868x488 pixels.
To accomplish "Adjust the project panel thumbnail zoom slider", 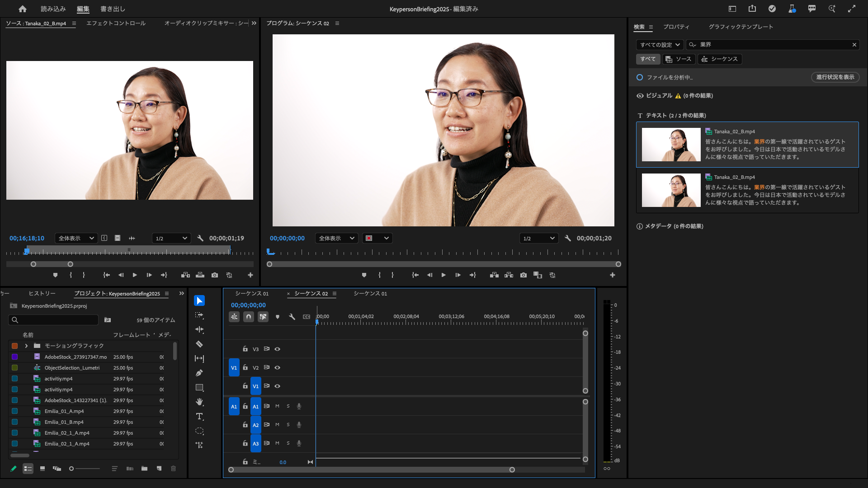I will coord(71,469).
